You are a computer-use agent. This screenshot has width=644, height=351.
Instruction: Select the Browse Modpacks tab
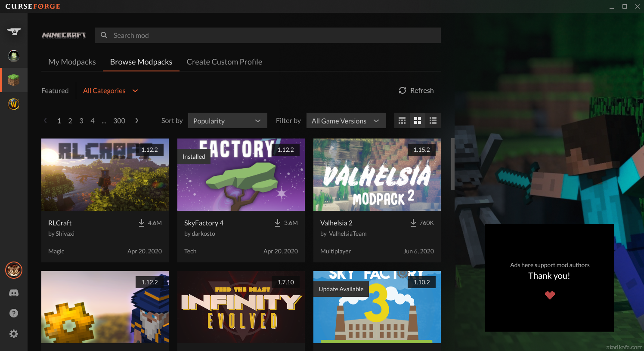pos(141,62)
